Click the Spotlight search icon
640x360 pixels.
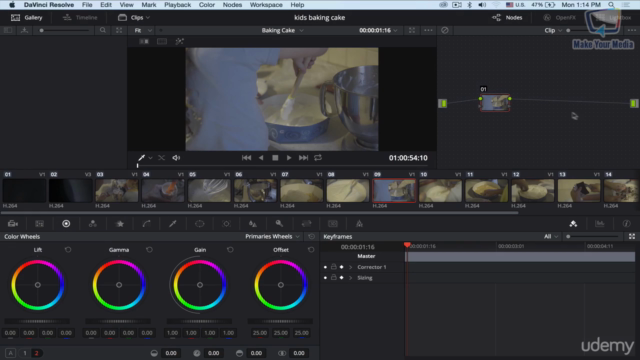pos(611,5)
